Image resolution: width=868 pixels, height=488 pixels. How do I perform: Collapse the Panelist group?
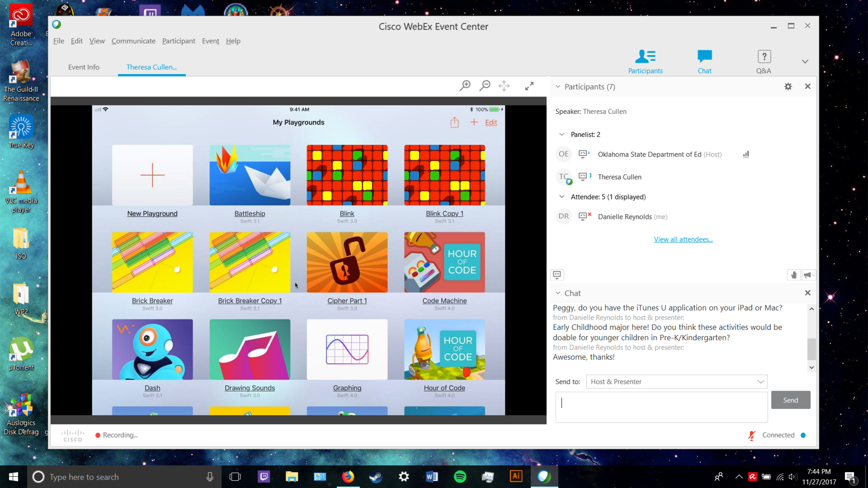(x=562, y=134)
